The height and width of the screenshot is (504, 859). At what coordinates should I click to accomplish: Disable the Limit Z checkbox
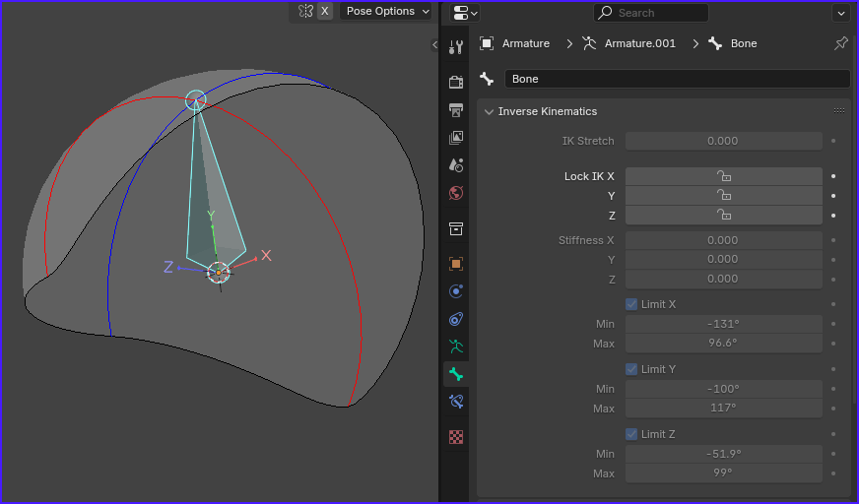tap(631, 434)
